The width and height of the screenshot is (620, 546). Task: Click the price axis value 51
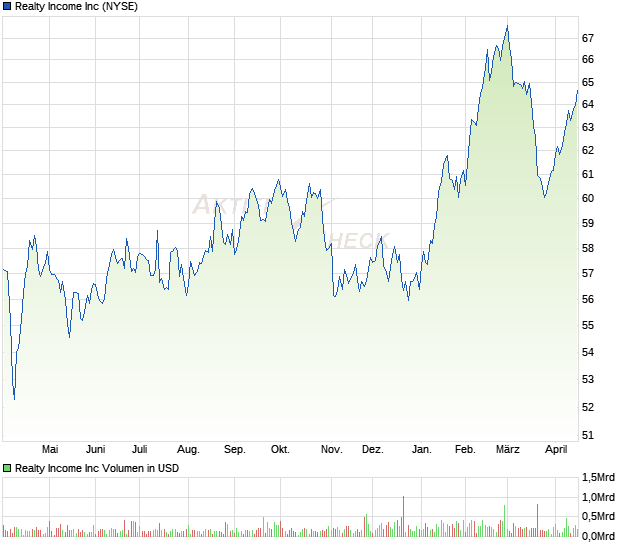[x=588, y=436]
